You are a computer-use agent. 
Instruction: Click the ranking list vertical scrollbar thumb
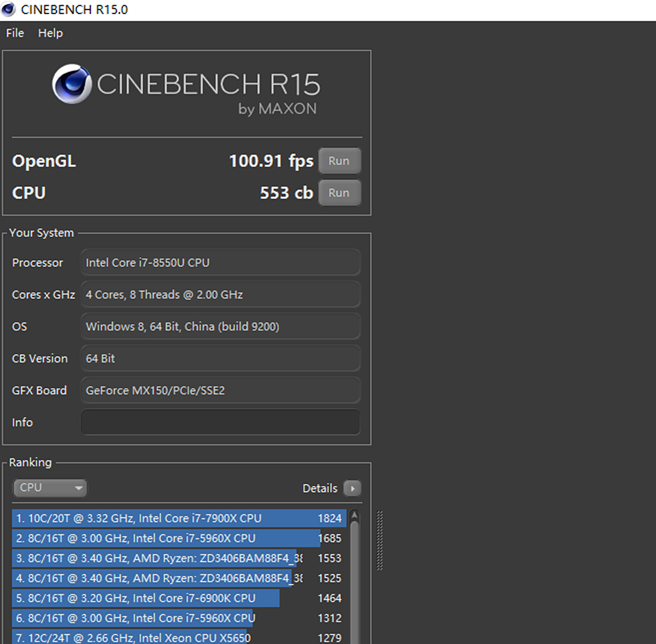tap(354, 582)
